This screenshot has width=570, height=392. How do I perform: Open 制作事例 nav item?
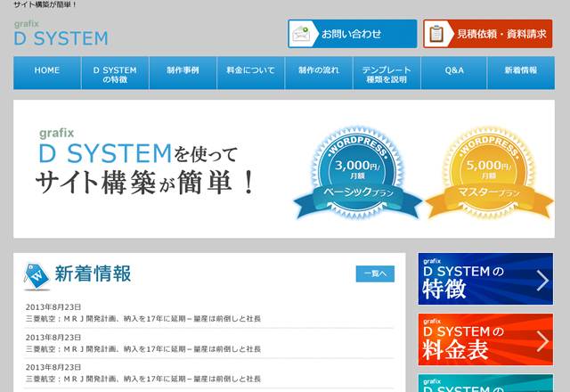point(183,73)
